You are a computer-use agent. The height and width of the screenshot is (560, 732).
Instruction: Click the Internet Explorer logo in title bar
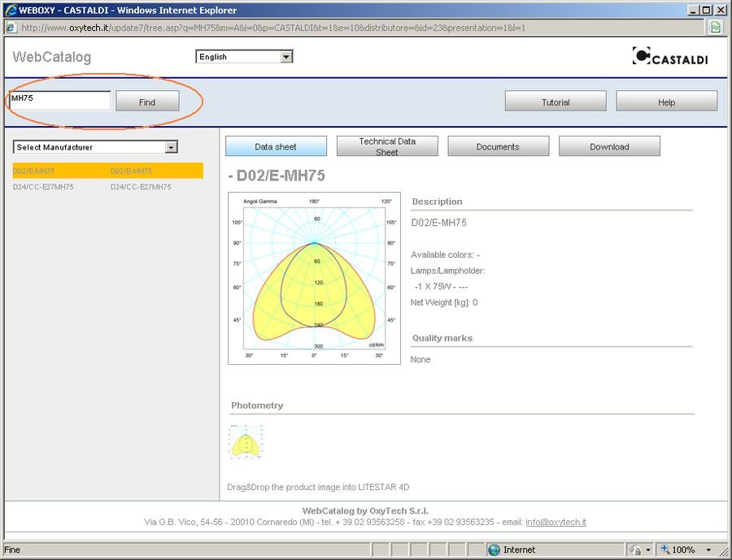11,10
